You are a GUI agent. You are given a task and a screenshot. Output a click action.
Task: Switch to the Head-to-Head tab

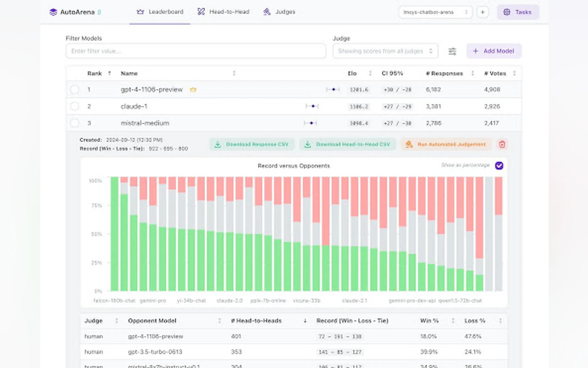tap(223, 12)
